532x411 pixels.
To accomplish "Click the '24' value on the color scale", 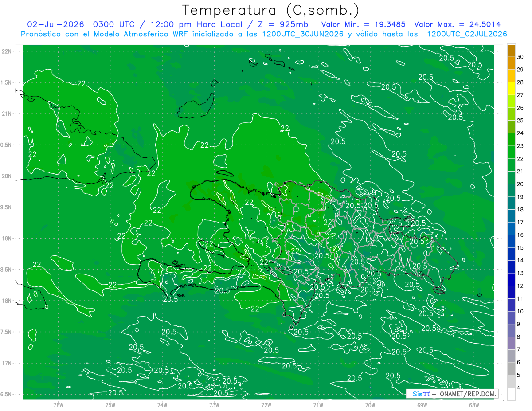I will pyautogui.click(x=520, y=133).
